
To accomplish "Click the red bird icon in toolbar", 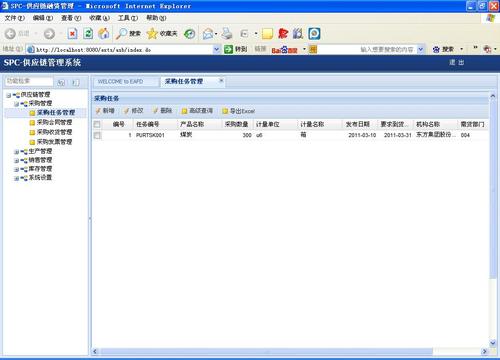I will pos(283,33).
